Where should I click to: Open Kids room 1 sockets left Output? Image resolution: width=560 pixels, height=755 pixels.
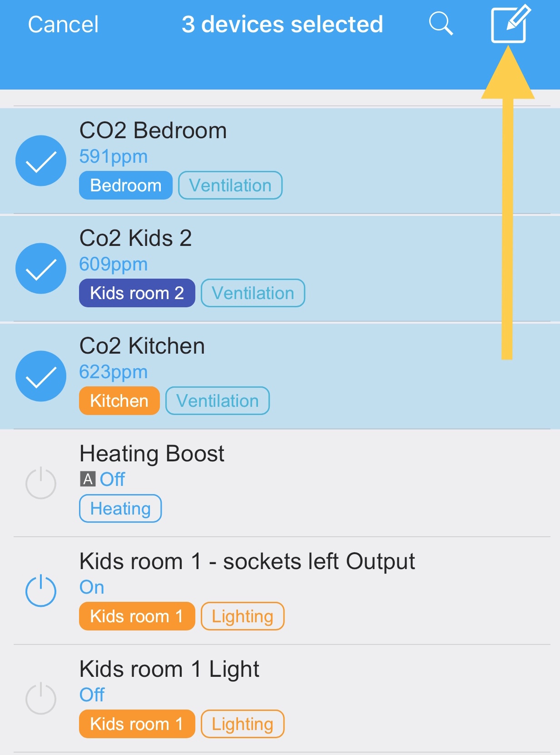247,562
